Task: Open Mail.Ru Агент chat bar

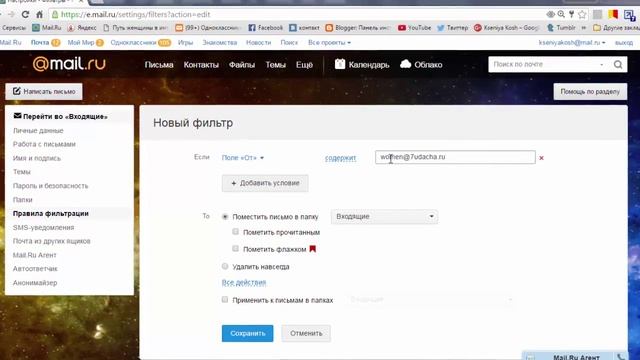Action: pos(576,357)
